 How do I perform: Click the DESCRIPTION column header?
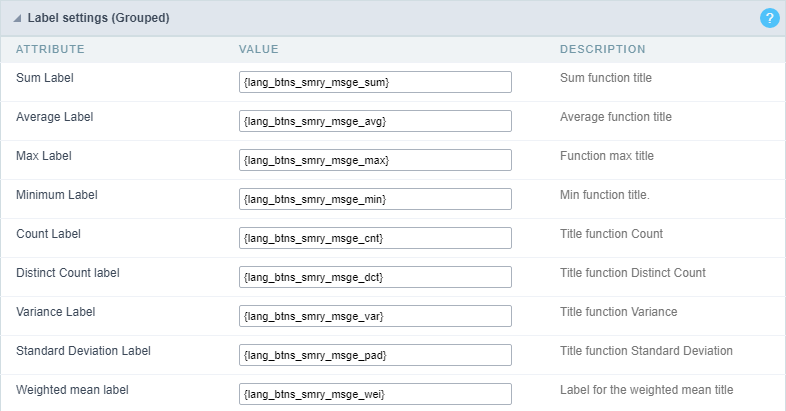click(x=603, y=49)
